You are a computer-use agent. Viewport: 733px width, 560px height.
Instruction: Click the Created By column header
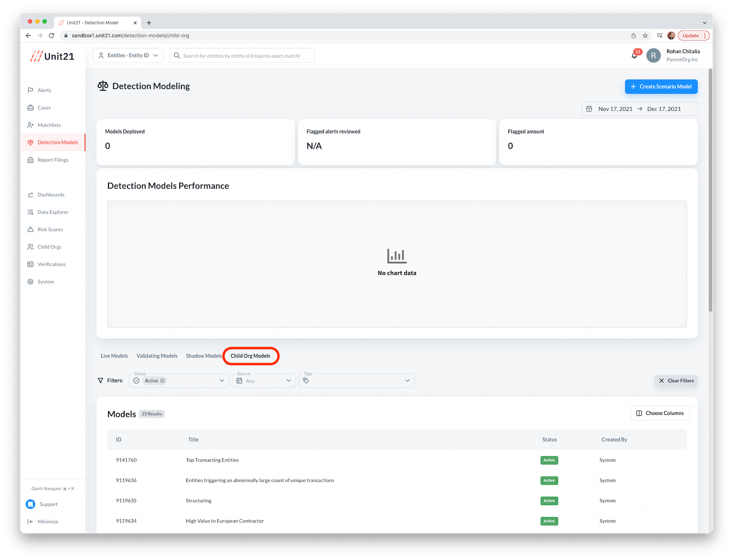pyautogui.click(x=614, y=440)
